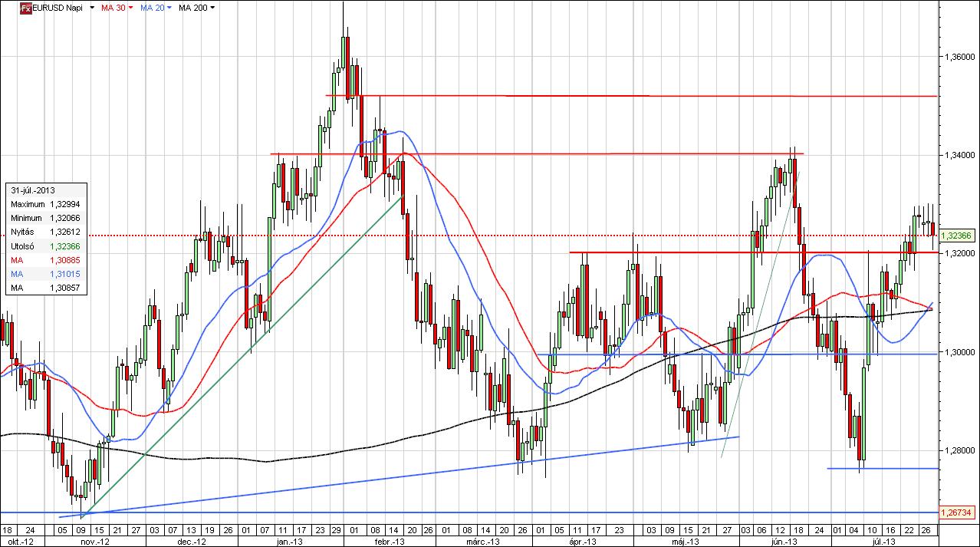Image resolution: width=980 pixels, height=547 pixels.
Task: Click the current price tag 1,32366 on axis
Action: (x=959, y=236)
